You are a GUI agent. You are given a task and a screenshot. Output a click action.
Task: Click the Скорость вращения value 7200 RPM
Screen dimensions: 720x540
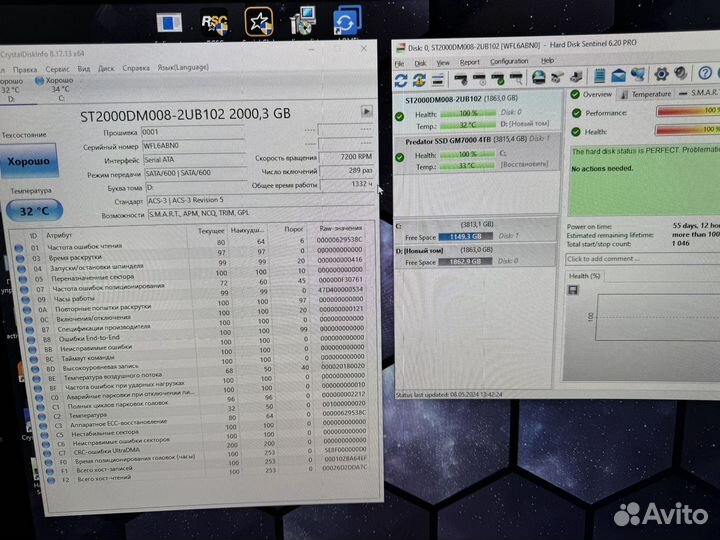point(346,157)
